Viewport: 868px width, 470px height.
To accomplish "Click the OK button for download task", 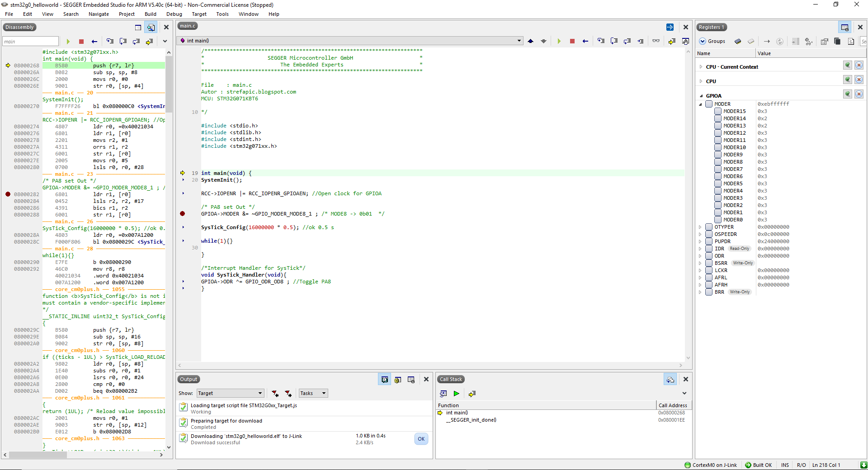I will (421, 439).
